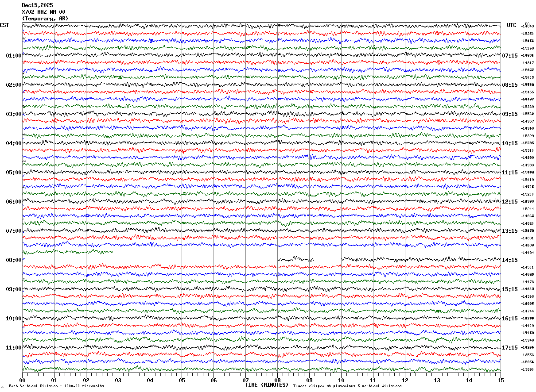Viewport: 536px width, 392px height.
Task: Click the 09:15 UTC time label
Action: tap(510, 114)
